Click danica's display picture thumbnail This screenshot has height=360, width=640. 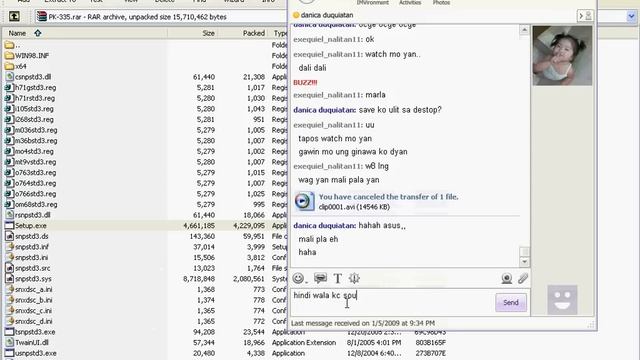(x=562, y=56)
